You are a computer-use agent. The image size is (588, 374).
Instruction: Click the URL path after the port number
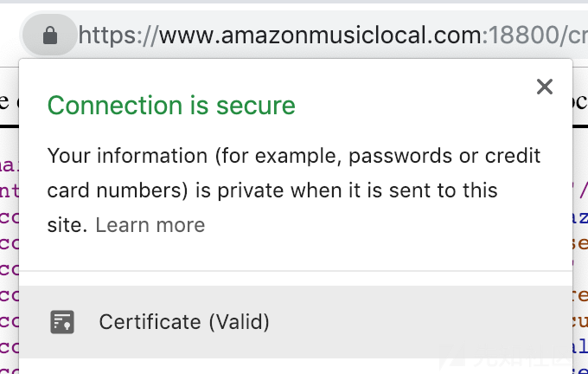[573, 35]
